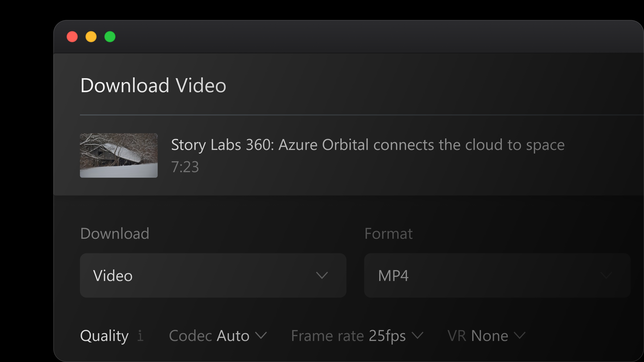Click the snowy barn video thumbnail
644x362 pixels.
(119, 156)
